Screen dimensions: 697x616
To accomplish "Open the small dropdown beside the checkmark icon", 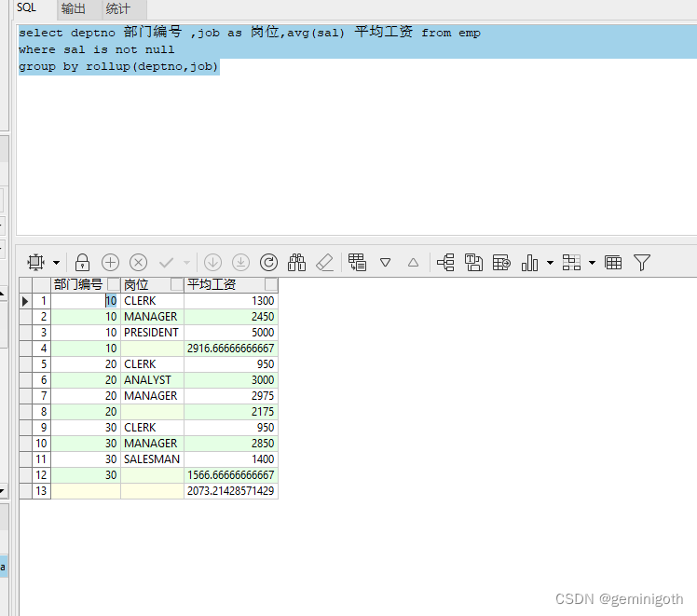I will tap(186, 263).
